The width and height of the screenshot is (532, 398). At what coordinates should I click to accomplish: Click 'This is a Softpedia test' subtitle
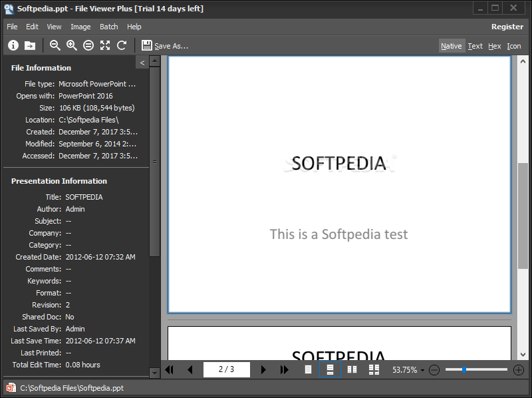pyautogui.click(x=338, y=234)
